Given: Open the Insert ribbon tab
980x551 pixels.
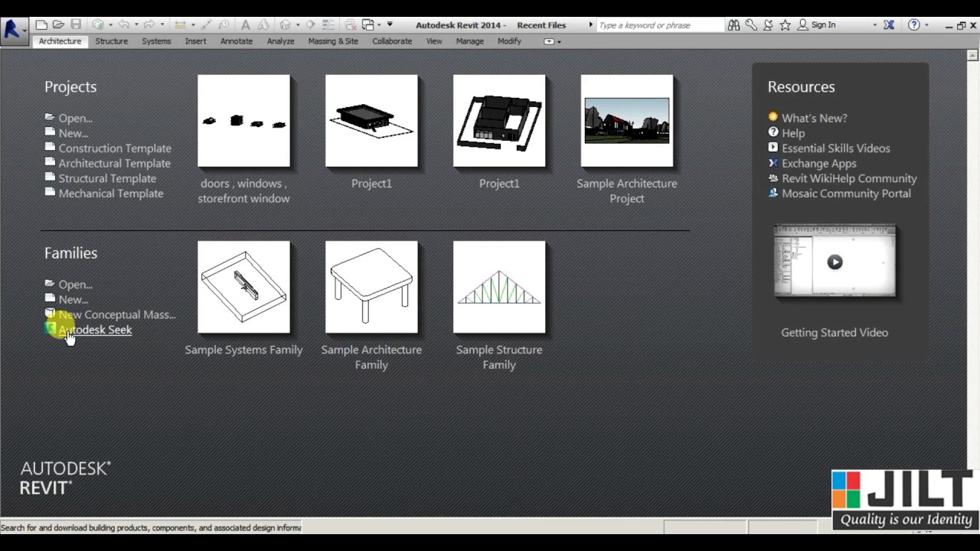Looking at the screenshot, I should (195, 41).
